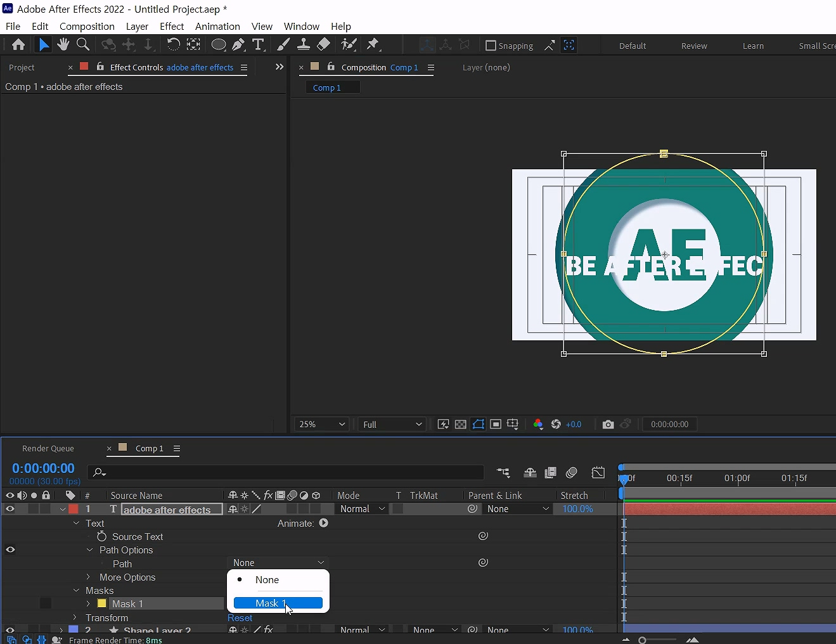Open the Graph Editor icon

coord(598,472)
